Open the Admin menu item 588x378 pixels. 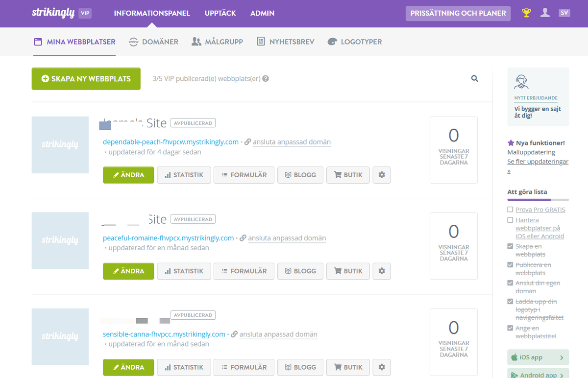[262, 13]
